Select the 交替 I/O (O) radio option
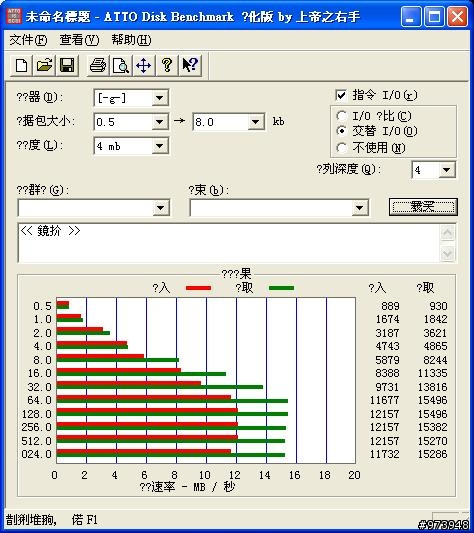 [x=341, y=131]
